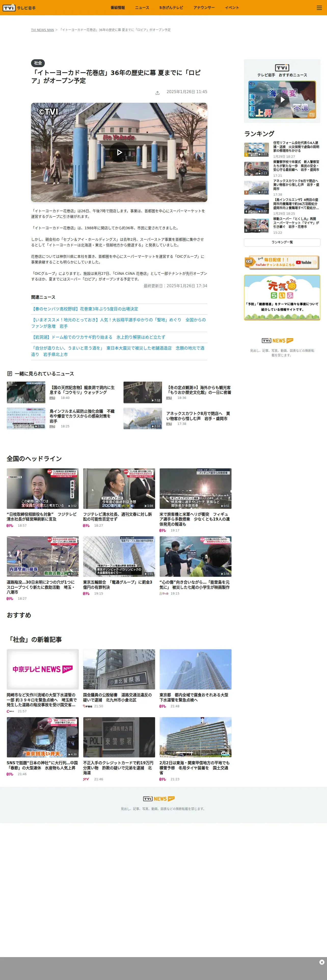
Task: Click the ランキング一覧 button
Action: (282, 242)
